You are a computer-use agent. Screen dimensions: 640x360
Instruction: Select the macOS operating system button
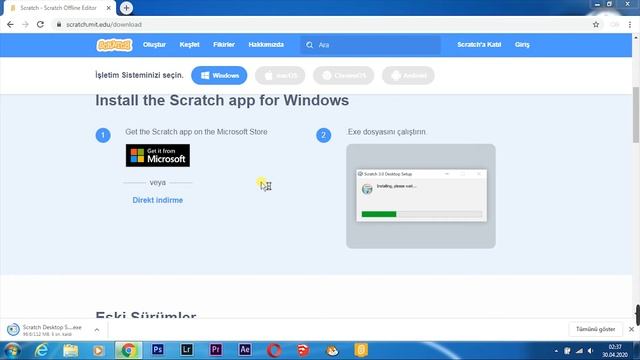tap(280, 76)
